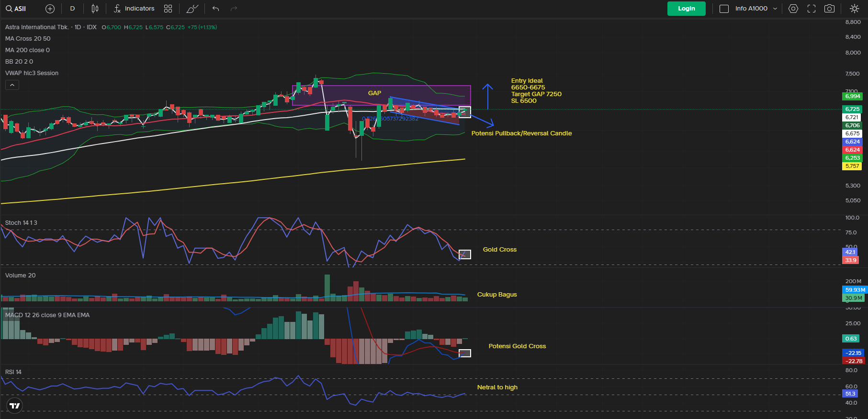Click the 0.63 MACD histogram label
This screenshot has height=419, width=868.
point(851,339)
